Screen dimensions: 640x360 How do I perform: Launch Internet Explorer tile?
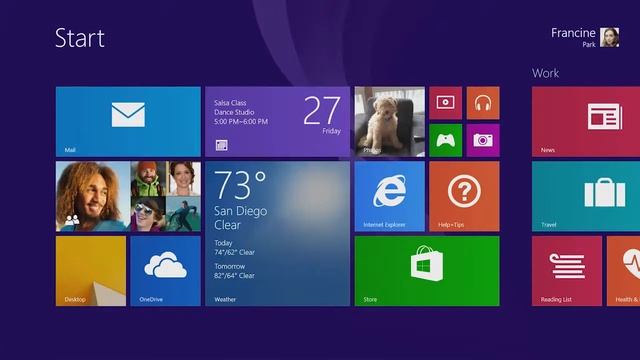pos(390,196)
